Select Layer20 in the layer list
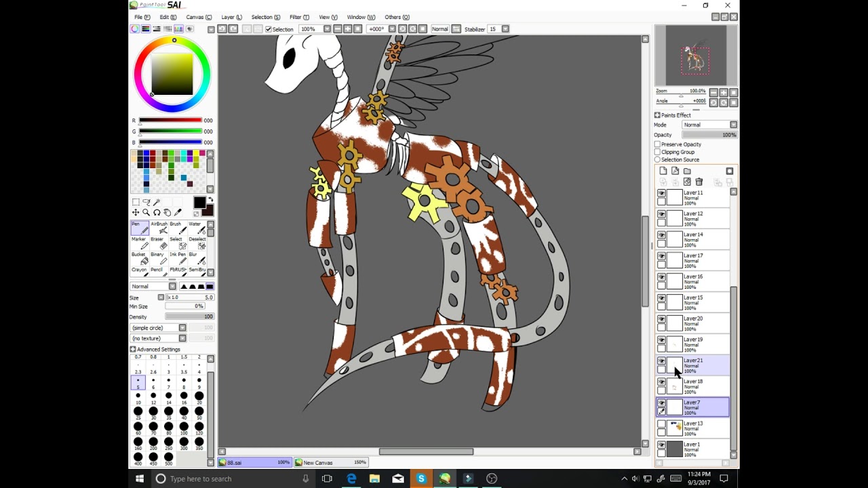 (x=693, y=324)
